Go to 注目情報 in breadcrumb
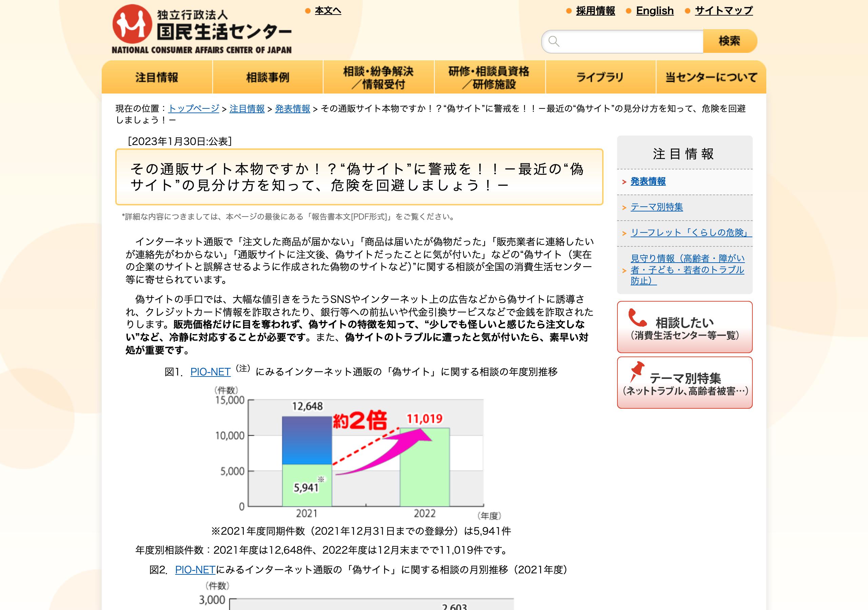 point(247,109)
